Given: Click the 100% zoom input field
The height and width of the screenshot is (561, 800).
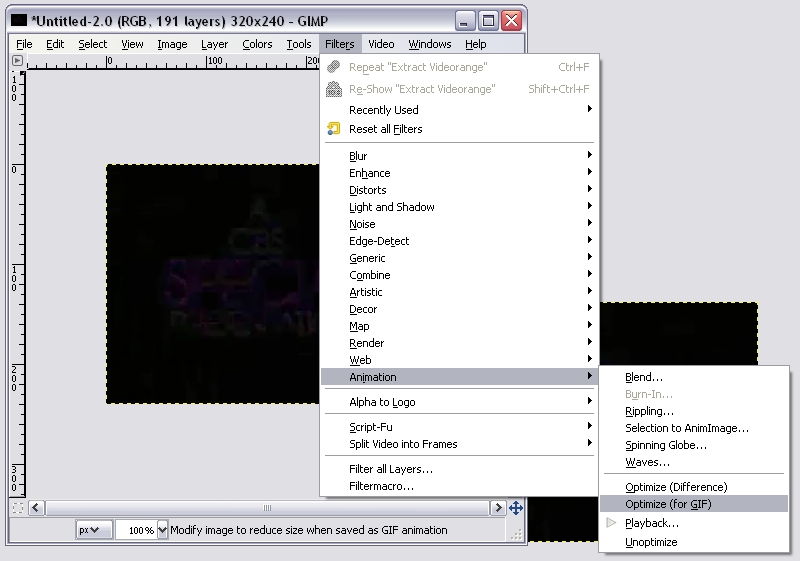Looking at the screenshot, I should click(x=136, y=530).
